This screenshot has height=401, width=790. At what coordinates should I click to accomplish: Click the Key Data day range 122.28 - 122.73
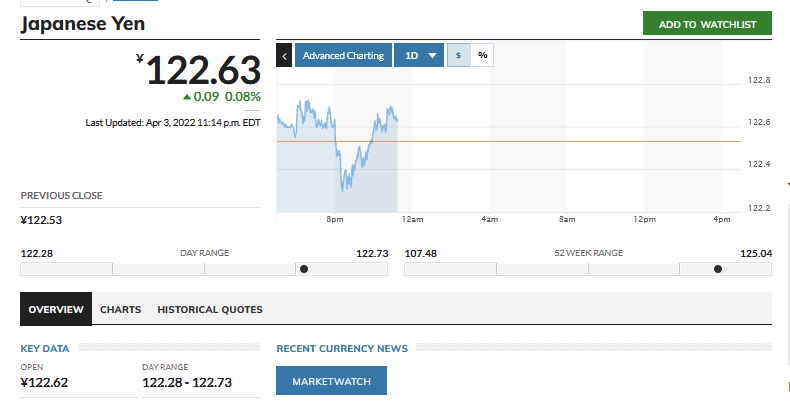point(187,383)
